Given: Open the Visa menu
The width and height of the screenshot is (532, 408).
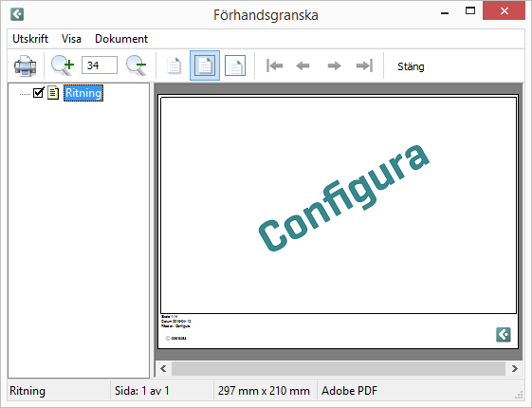Looking at the screenshot, I should click(x=71, y=39).
